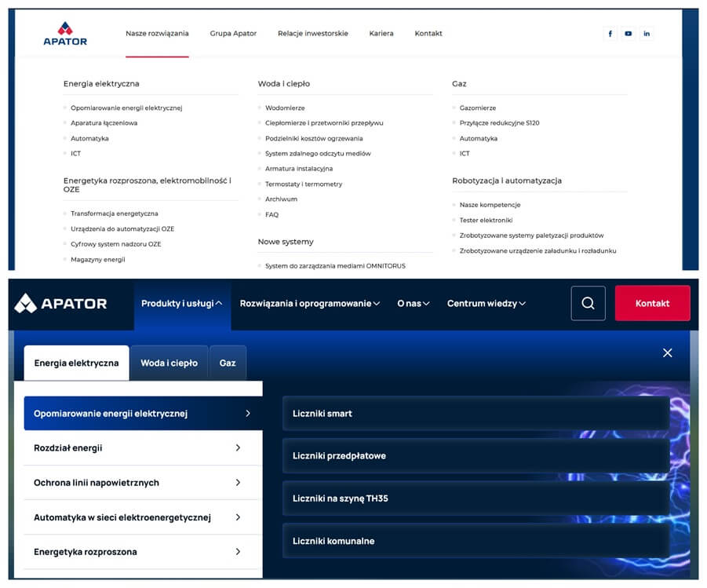
Task: Open Zrobotyzowane systemy paletyzacji produktów link
Action: pos(531,236)
